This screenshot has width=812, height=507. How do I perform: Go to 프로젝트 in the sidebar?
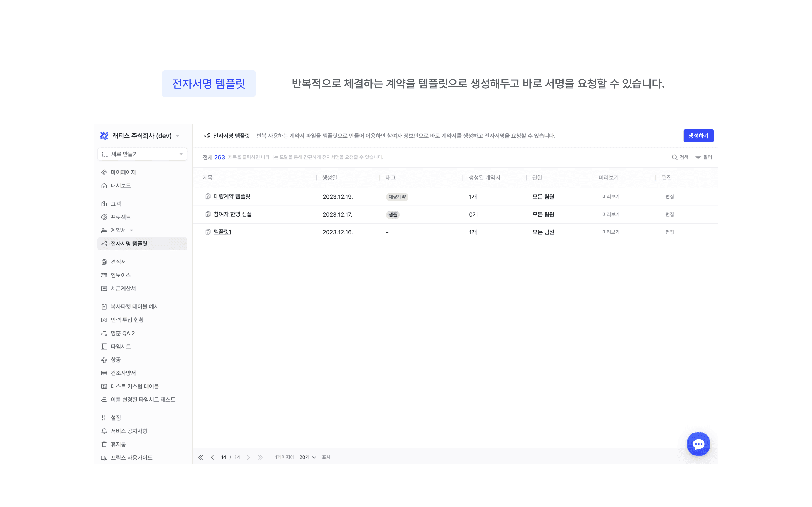coord(121,217)
